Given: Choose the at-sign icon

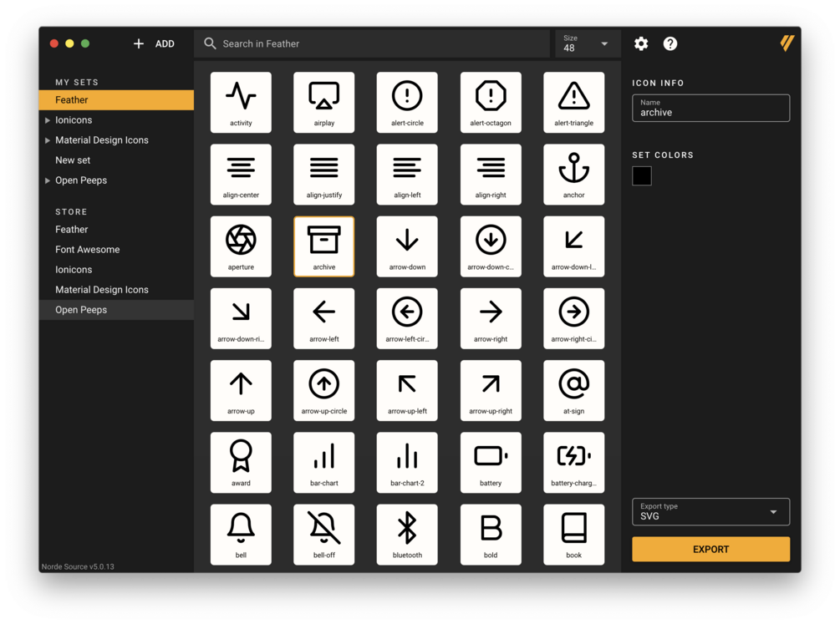Looking at the screenshot, I should pyautogui.click(x=573, y=390).
